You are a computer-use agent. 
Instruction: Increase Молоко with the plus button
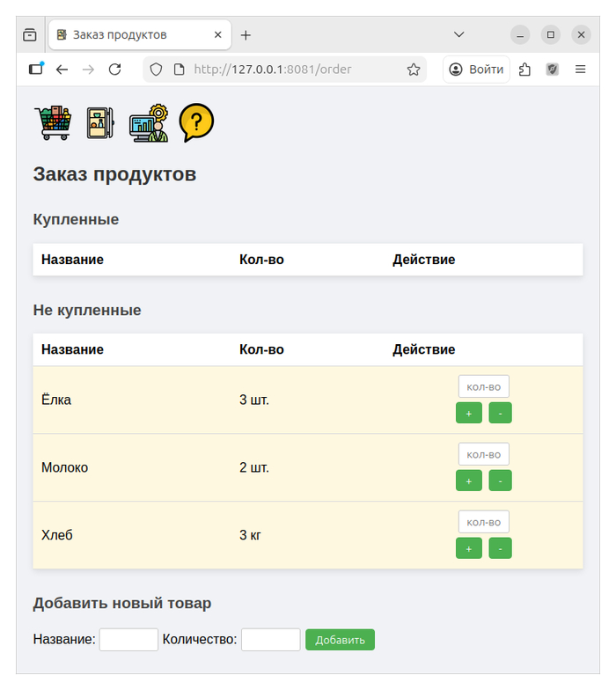468,481
